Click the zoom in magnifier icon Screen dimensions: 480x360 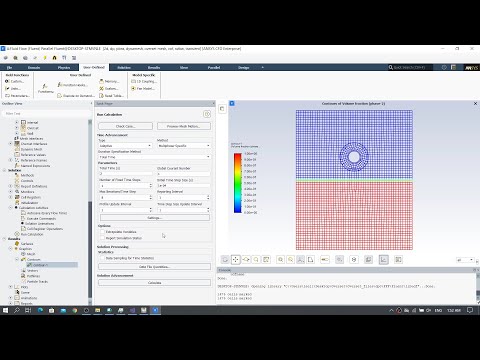point(281,260)
